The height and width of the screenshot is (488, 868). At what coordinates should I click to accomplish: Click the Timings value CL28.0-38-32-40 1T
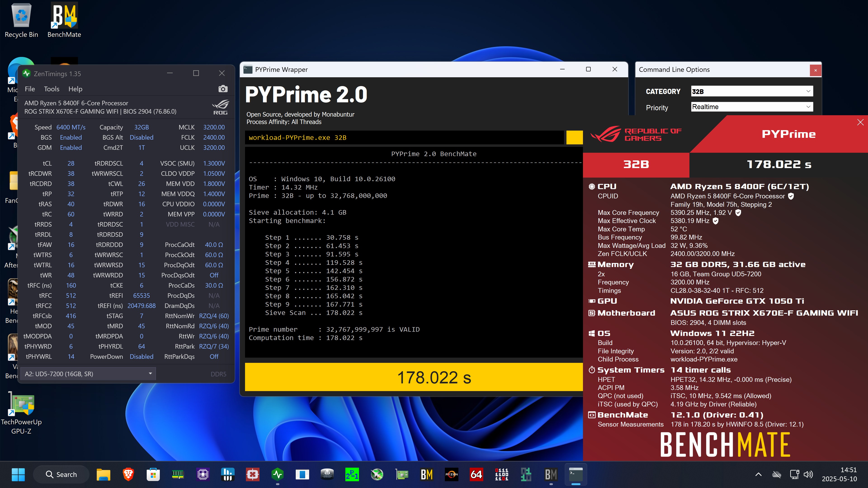click(717, 290)
